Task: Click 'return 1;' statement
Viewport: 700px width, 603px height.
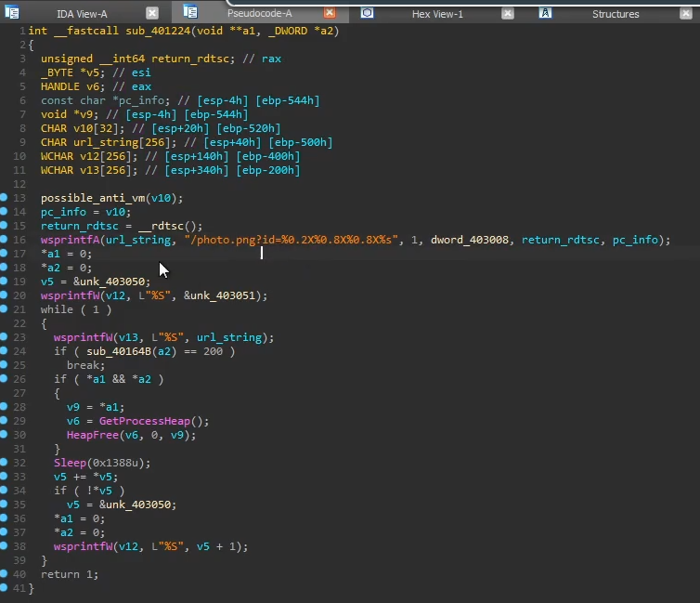Action: (x=70, y=574)
